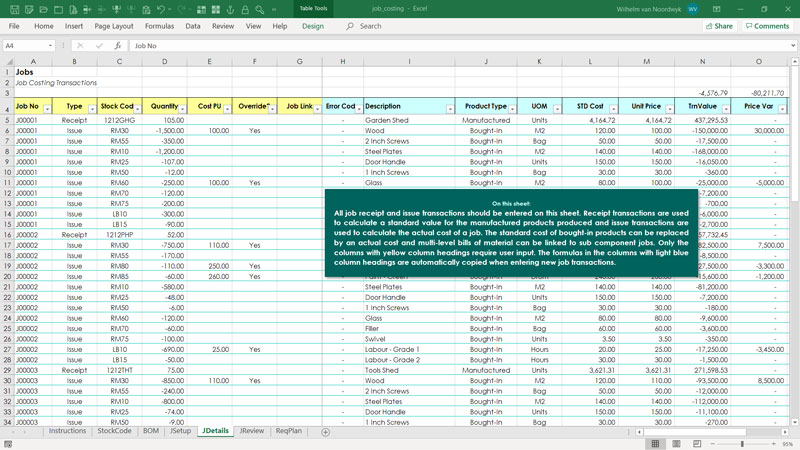800x450 pixels.
Task: Open the Stock Code column filter dropdown
Action: (137, 109)
